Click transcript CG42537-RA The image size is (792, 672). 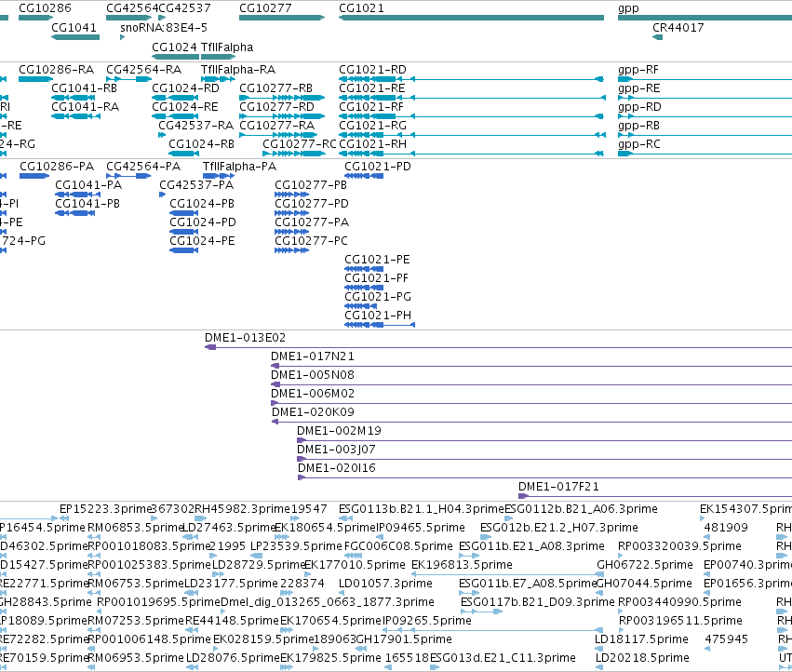click(x=196, y=126)
